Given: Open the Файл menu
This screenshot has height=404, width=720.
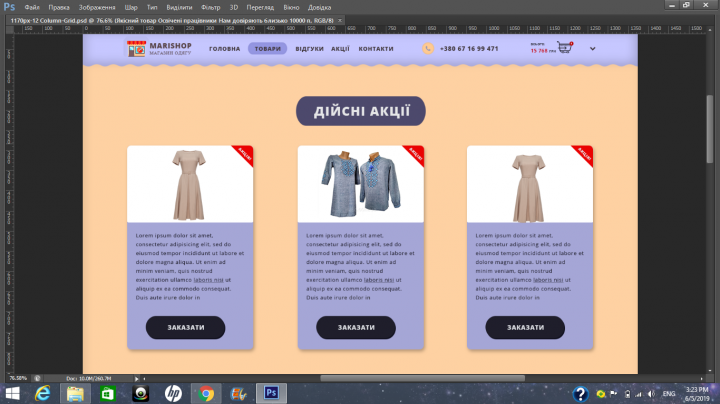Looking at the screenshot, I should point(32,7).
